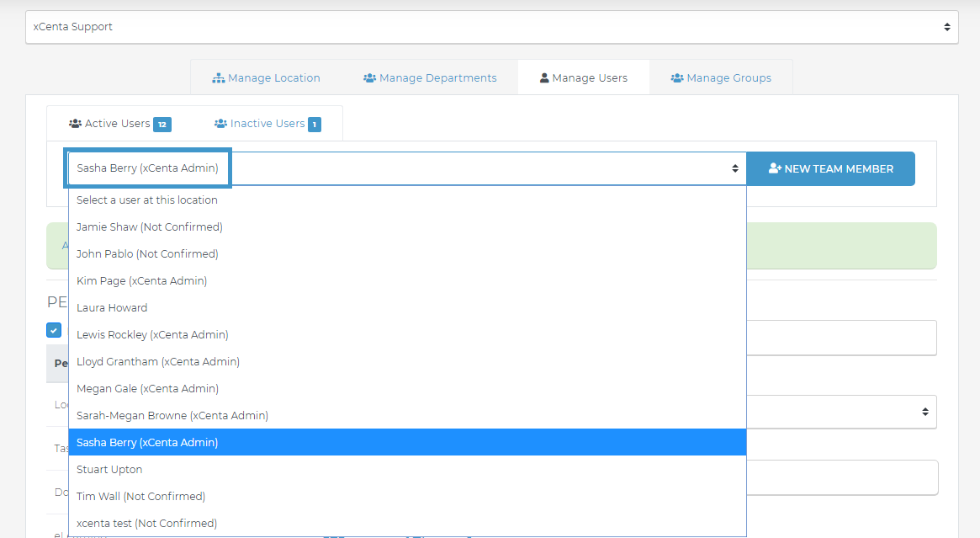Click the Manage Location hierarchy icon
The height and width of the screenshot is (538, 980).
click(218, 78)
